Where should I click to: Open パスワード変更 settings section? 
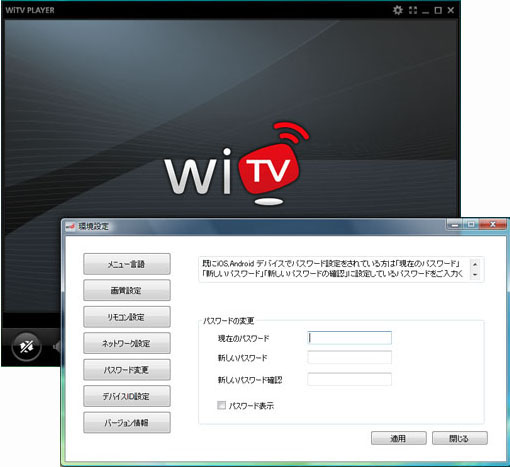(x=127, y=370)
